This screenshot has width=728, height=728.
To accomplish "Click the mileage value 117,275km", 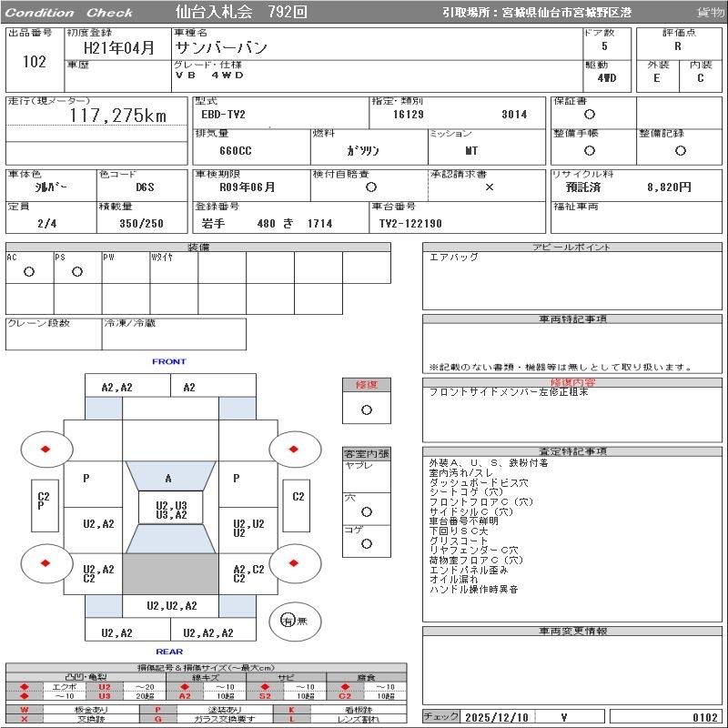I will 118,116.
